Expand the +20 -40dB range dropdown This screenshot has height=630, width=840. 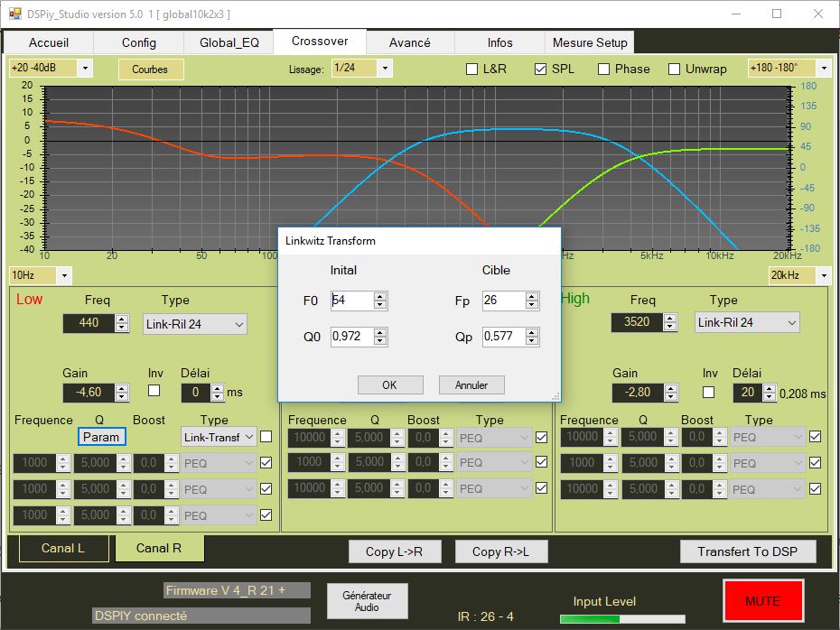point(86,68)
